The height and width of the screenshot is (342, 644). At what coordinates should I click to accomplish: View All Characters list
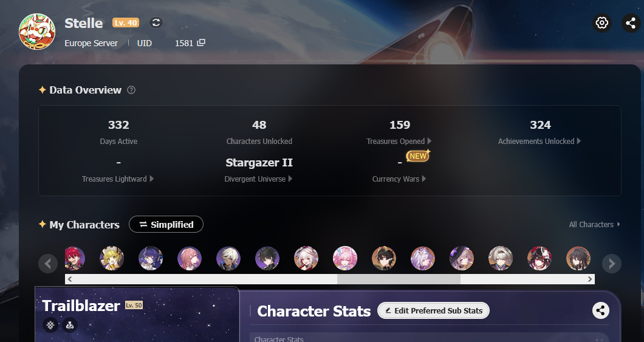pos(594,225)
